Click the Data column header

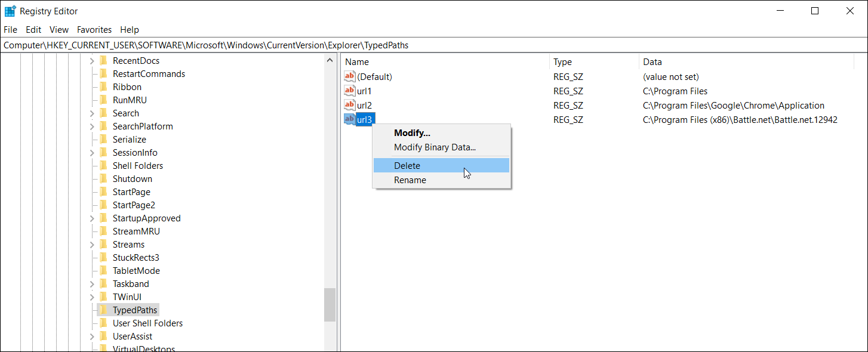746,61
